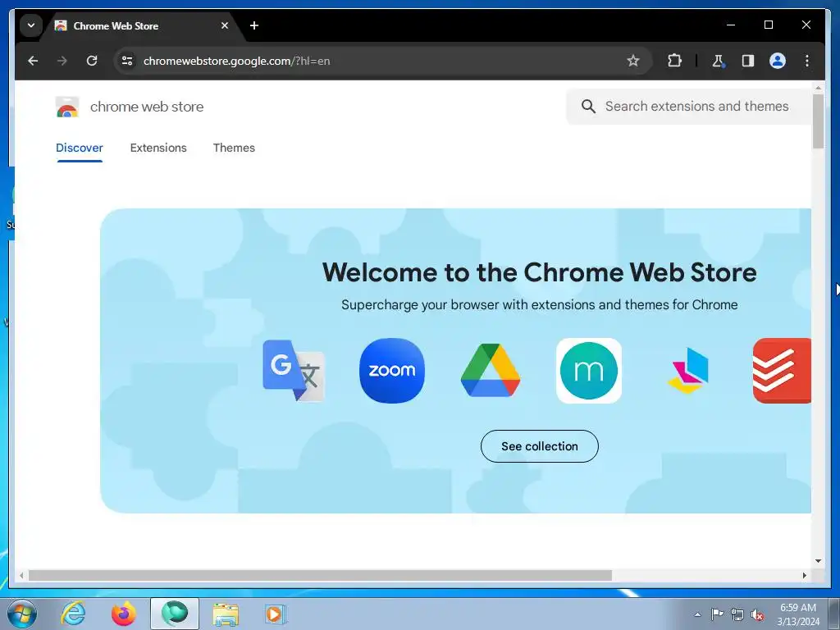This screenshot has width=840, height=630.
Task: Click the vertical scrollbar down arrow
Action: [818, 561]
